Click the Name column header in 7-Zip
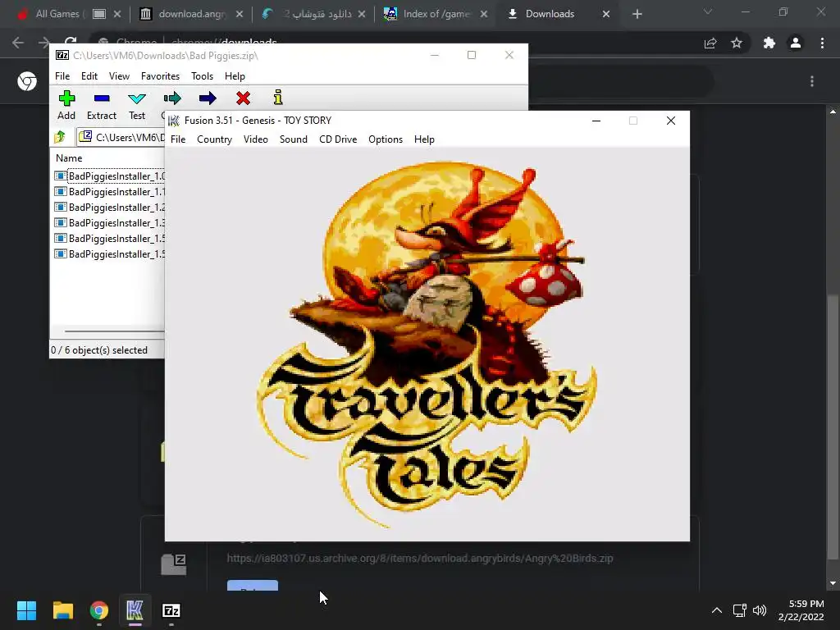 pos(69,158)
